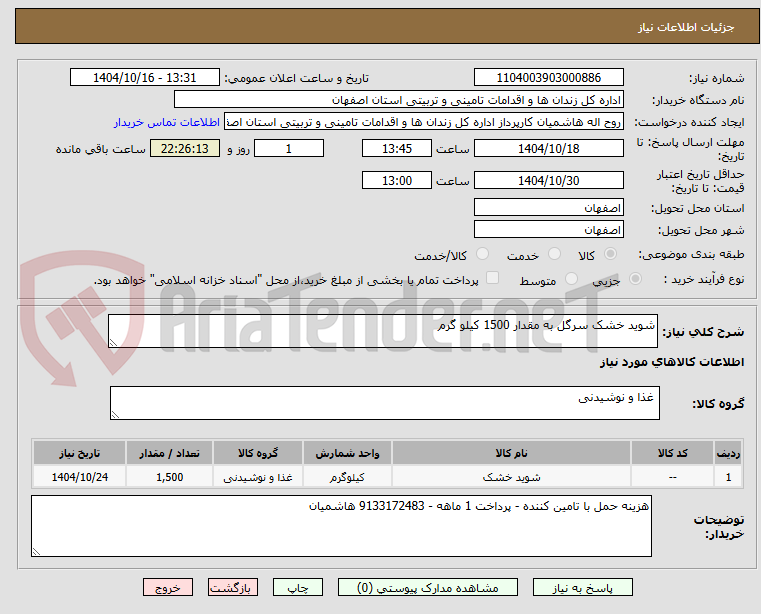The image size is (761, 614).
Task: Click the 'پاسخ به نیاز' button
Action: click(582, 587)
